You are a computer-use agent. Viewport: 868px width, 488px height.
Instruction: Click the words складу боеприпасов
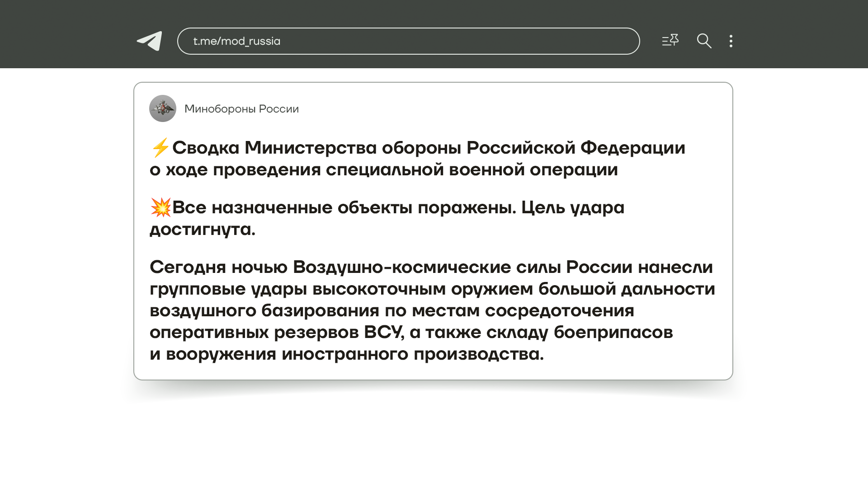click(x=579, y=332)
